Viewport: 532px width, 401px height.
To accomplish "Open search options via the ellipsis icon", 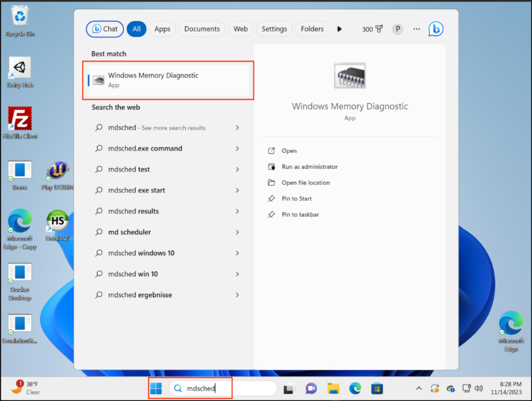I will tap(416, 29).
